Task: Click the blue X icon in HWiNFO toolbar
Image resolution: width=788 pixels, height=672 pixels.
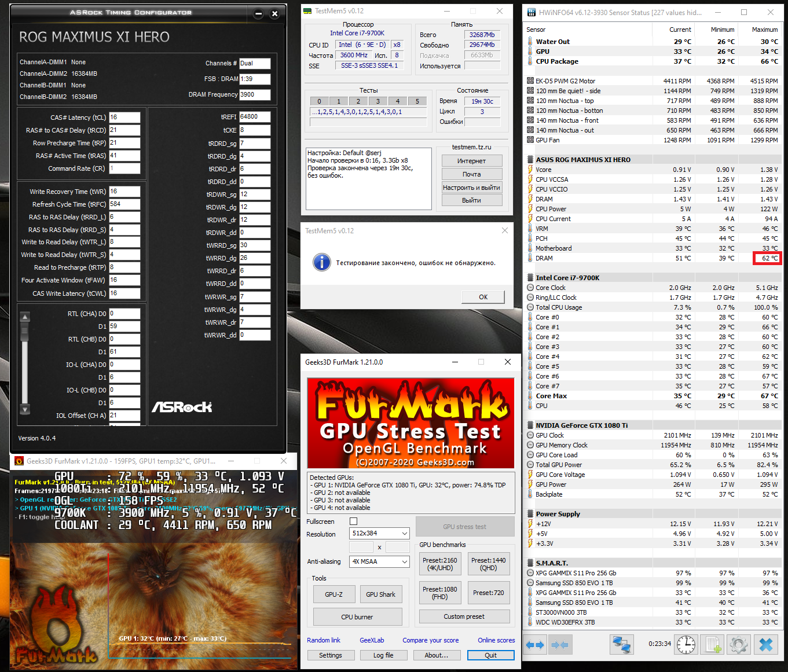Action: click(x=766, y=644)
